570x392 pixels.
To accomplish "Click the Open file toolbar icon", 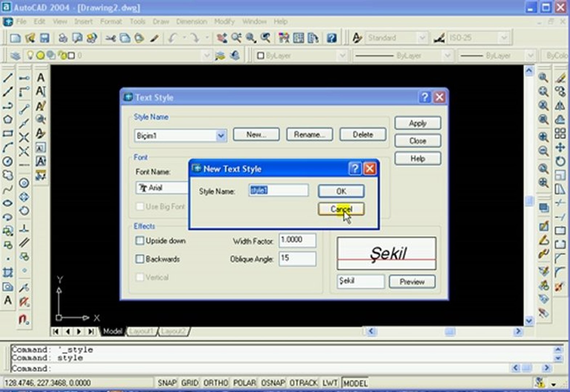I will point(30,38).
